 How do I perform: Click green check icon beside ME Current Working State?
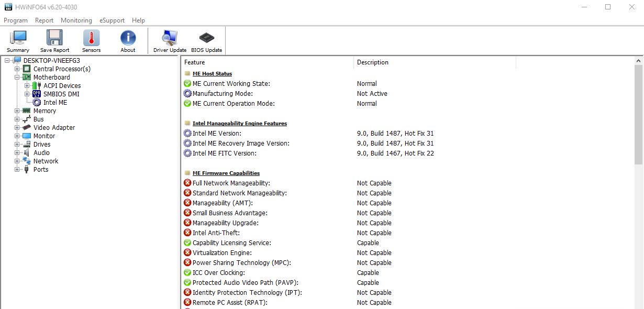[187, 83]
